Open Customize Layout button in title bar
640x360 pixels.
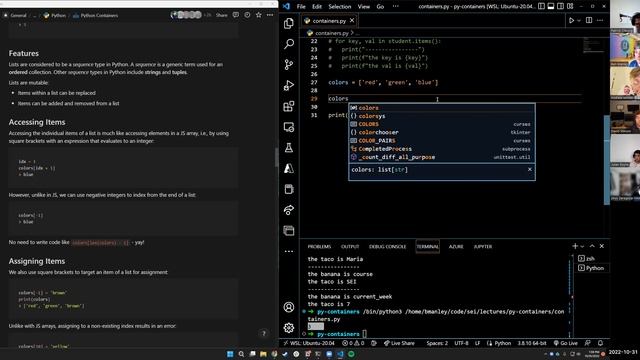570,6
